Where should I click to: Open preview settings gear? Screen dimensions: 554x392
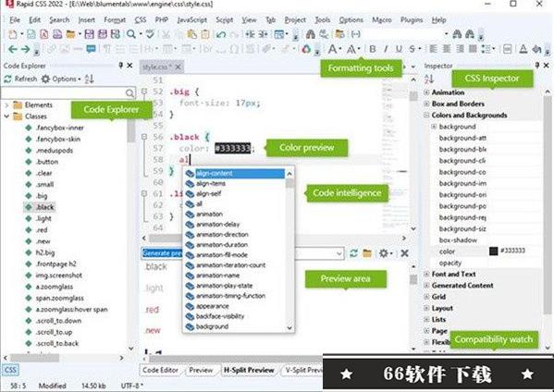(x=384, y=253)
